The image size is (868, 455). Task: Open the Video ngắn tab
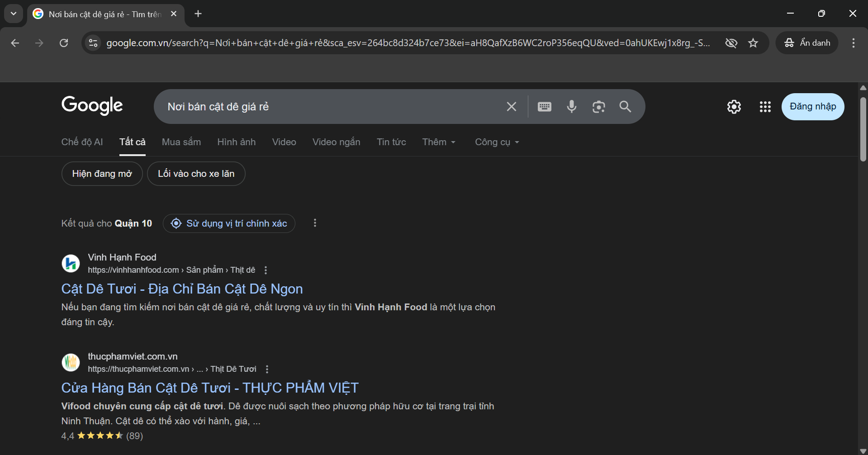(337, 142)
